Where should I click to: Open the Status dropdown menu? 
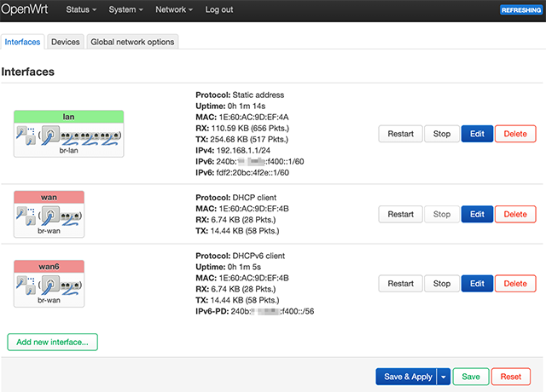pos(81,10)
